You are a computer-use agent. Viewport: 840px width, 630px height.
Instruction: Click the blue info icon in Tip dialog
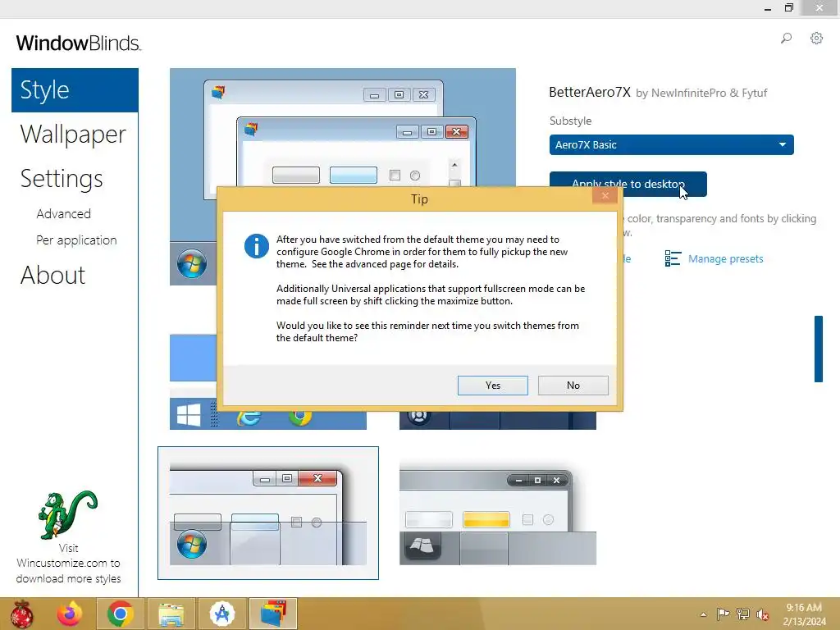[257, 246]
